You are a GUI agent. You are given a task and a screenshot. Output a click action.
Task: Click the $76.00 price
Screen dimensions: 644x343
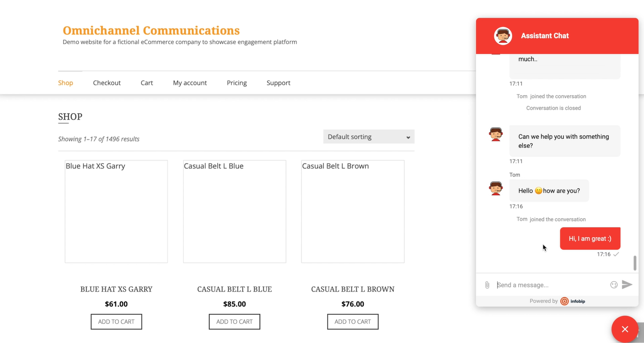[x=353, y=304]
